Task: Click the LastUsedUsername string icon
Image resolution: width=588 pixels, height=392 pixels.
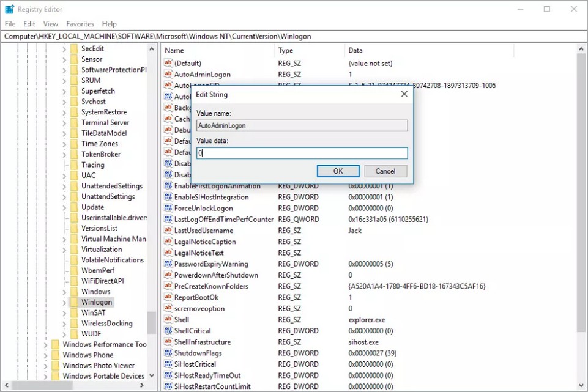Action: click(168, 230)
